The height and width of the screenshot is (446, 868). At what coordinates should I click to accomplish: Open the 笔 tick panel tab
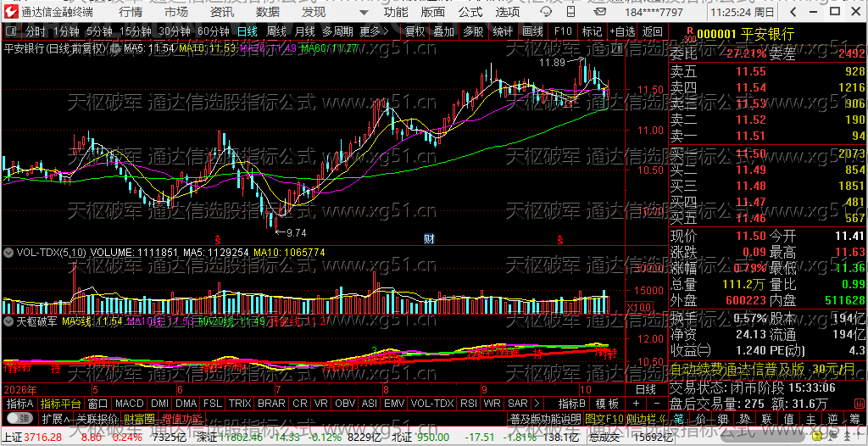pos(679,418)
